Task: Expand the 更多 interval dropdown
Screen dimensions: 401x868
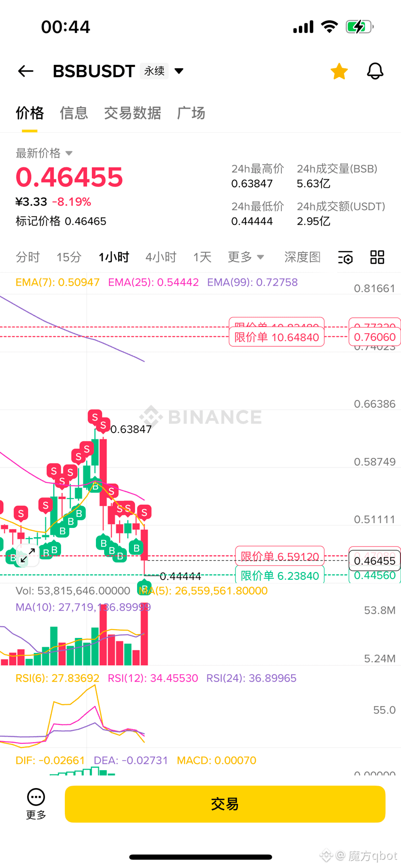Action: [x=246, y=257]
